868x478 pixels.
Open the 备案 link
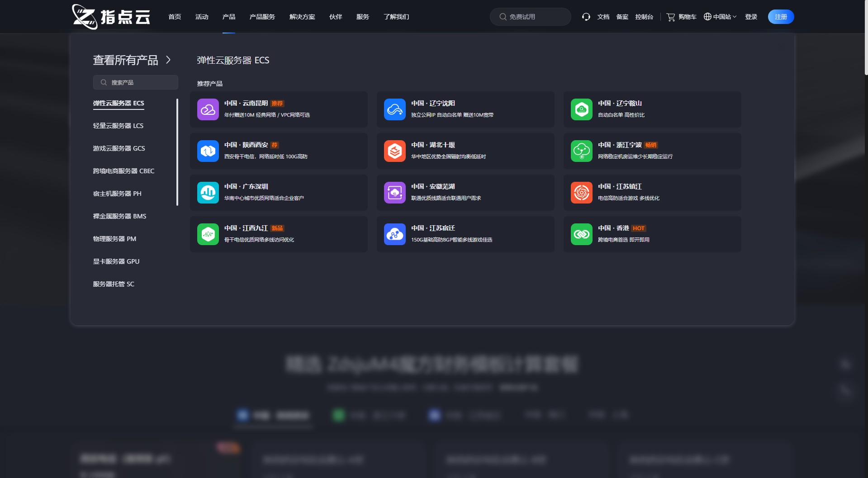coord(622,17)
